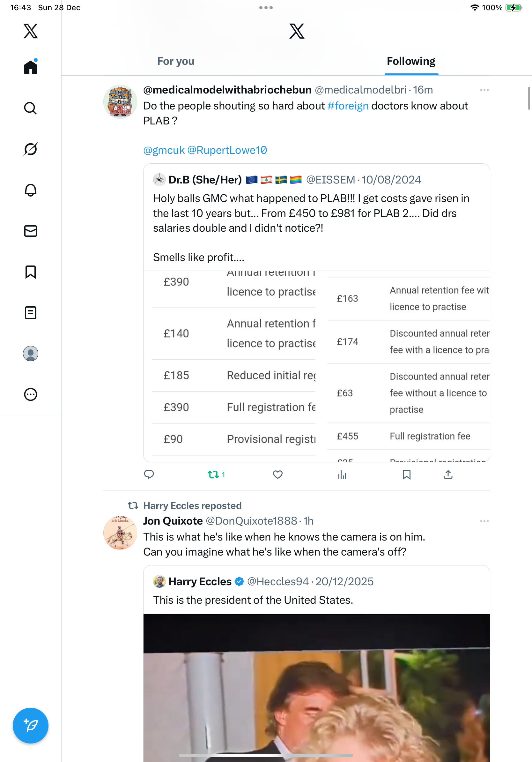This screenshot has width=532, height=762.
Task: Open the @RupertLowe10 mention
Action: [x=227, y=150]
